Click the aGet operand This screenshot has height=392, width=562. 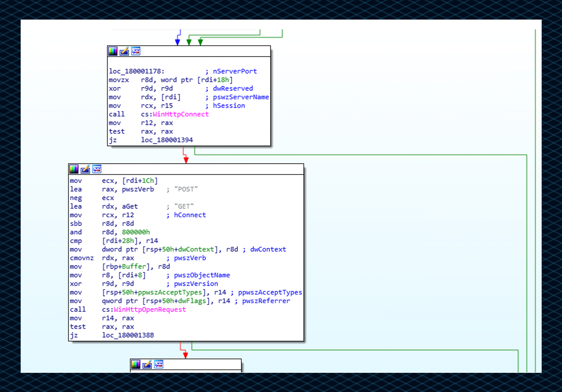(x=130, y=206)
